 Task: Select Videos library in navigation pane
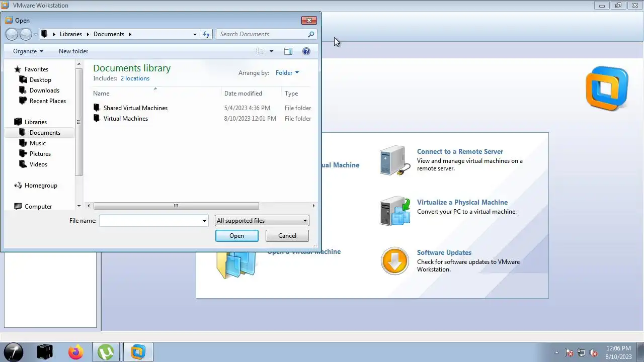tap(38, 164)
